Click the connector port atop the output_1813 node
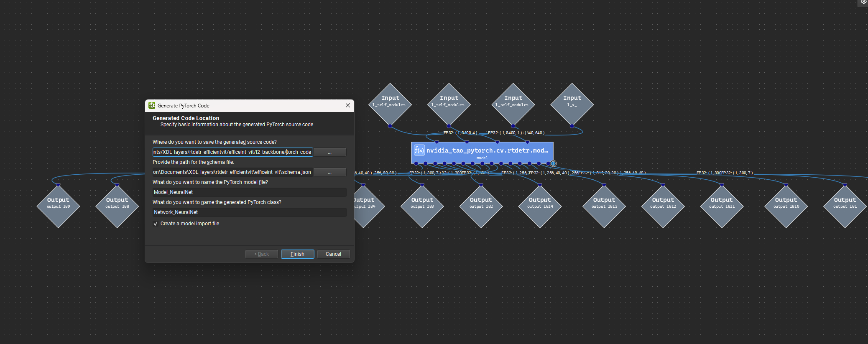The height and width of the screenshot is (344, 868). (604, 185)
